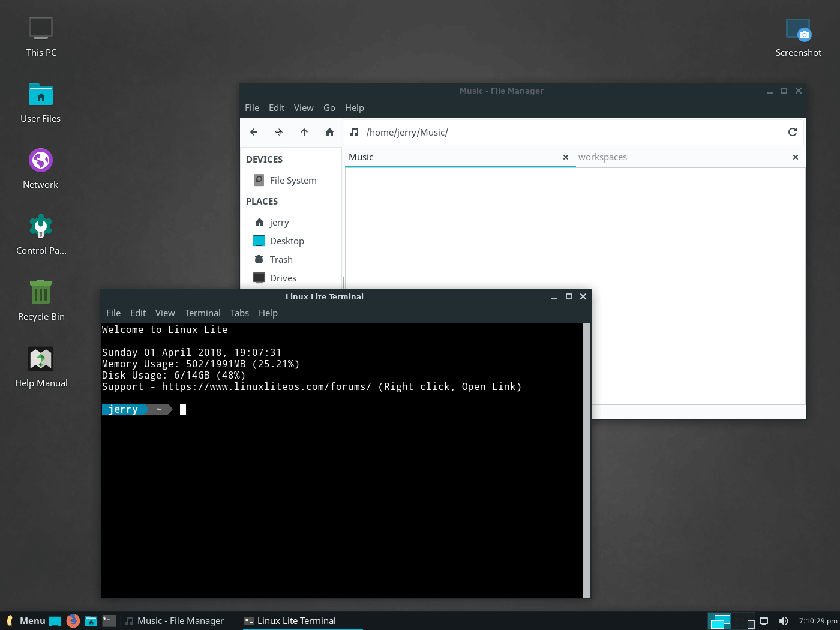Screen dimensions: 840x630
Task: Click the Menu button on the taskbar
Action: tap(26, 621)
